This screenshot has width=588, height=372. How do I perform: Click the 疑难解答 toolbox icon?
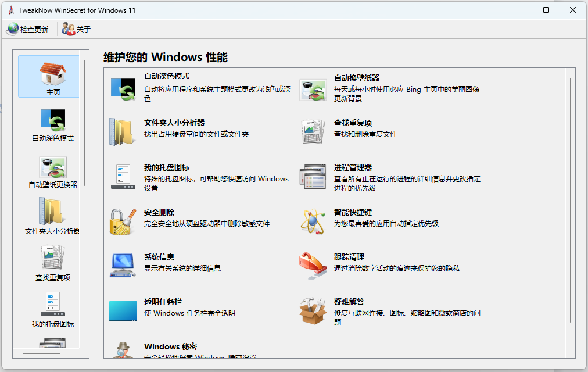point(313,311)
